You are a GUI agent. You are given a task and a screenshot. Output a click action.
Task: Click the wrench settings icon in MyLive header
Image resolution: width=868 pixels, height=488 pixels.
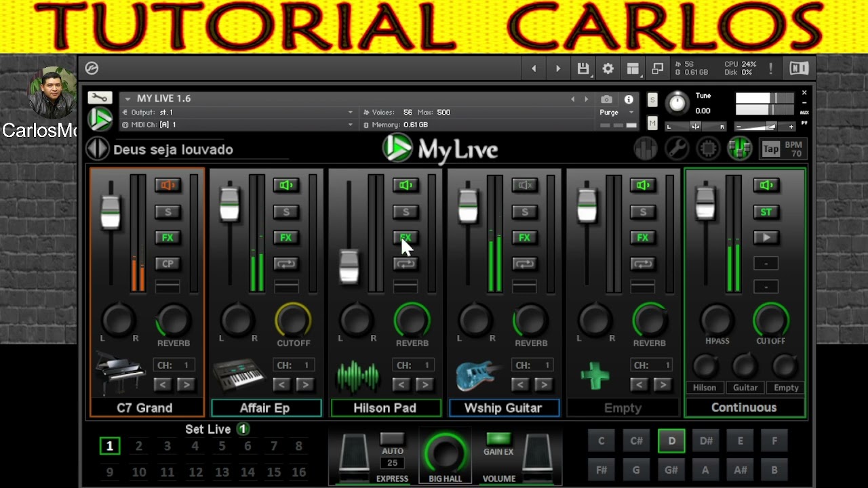coord(677,148)
